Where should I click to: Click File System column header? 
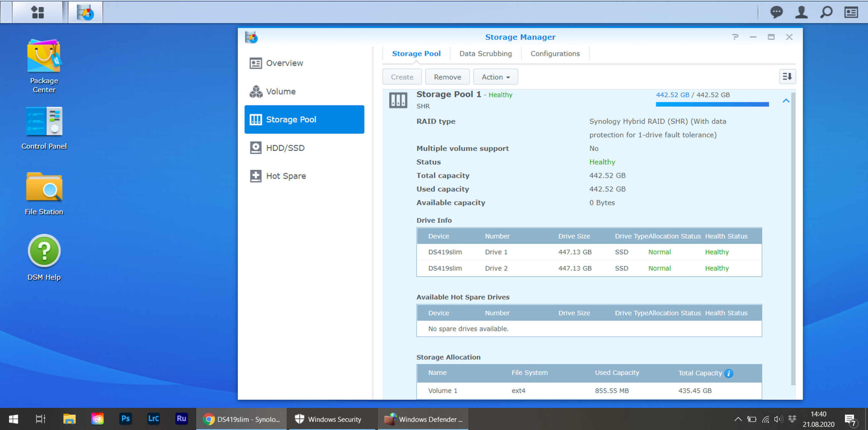point(529,373)
